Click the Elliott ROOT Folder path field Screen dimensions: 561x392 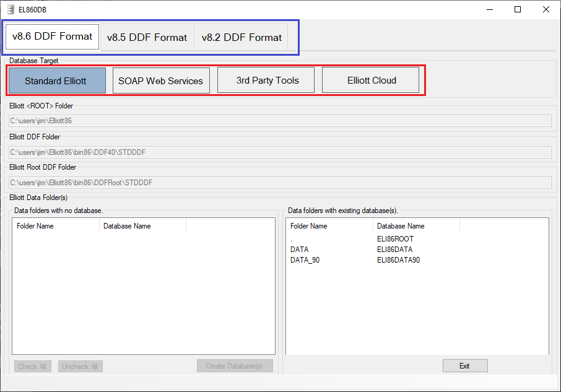pos(280,121)
